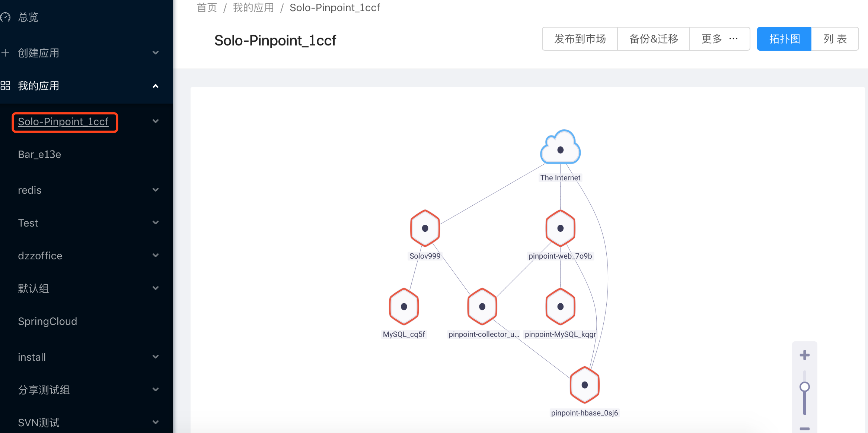The width and height of the screenshot is (868, 433).
Task: Expand the dzzoffice group chevron
Action: tap(156, 256)
